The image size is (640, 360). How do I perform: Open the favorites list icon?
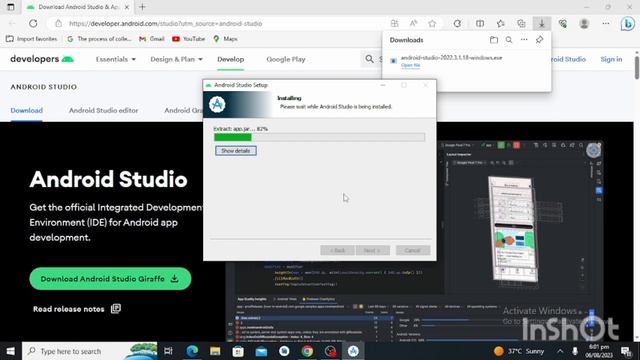(x=501, y=24)
